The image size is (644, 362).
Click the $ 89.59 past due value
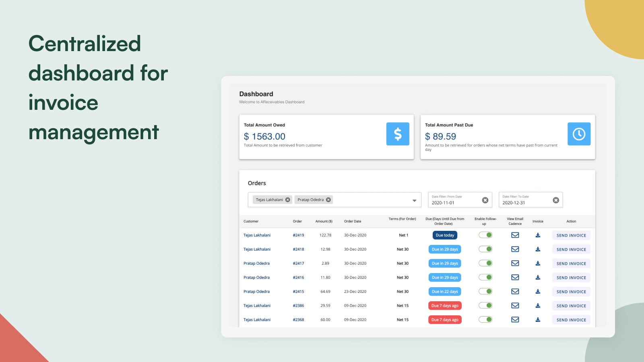pyautogui.click(x=440, y=137)
